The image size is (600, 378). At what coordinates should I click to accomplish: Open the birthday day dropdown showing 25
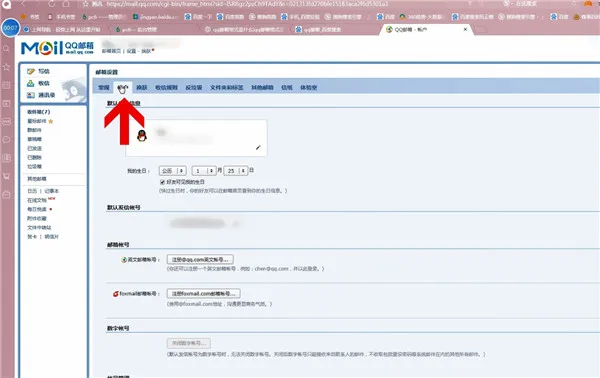click(236, 171)
